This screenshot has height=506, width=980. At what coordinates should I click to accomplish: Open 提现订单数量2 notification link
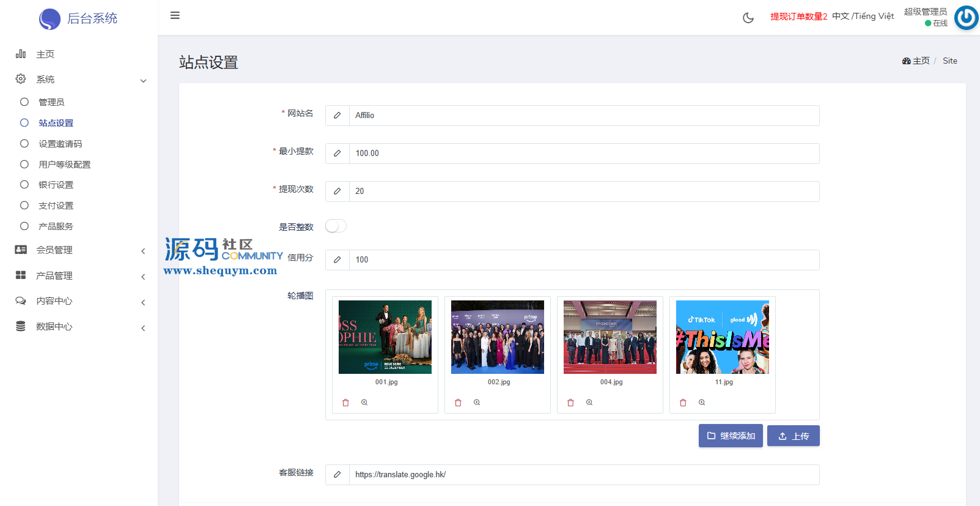click(x=798, y=17)
